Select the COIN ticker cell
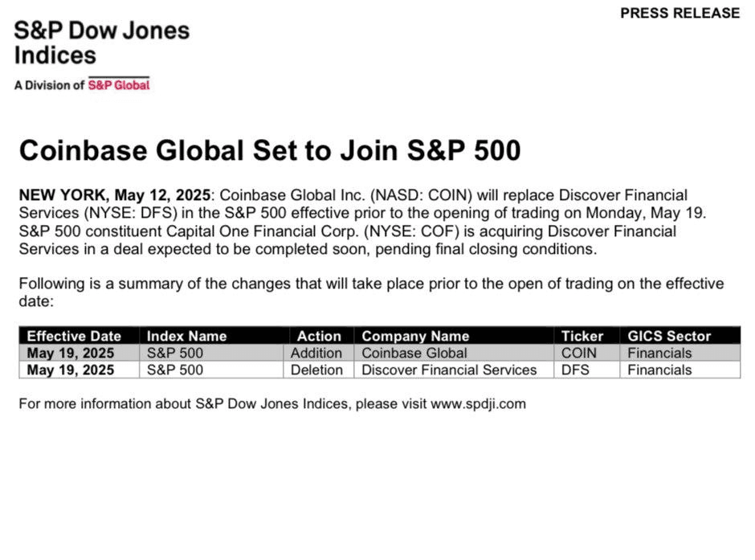Image resolution: width=755 pixels, height=560 pixels. (x=579, y=353)
